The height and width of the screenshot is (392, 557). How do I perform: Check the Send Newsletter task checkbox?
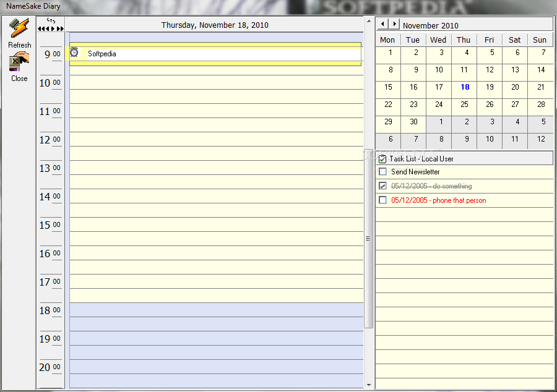[x=382, y=172]
